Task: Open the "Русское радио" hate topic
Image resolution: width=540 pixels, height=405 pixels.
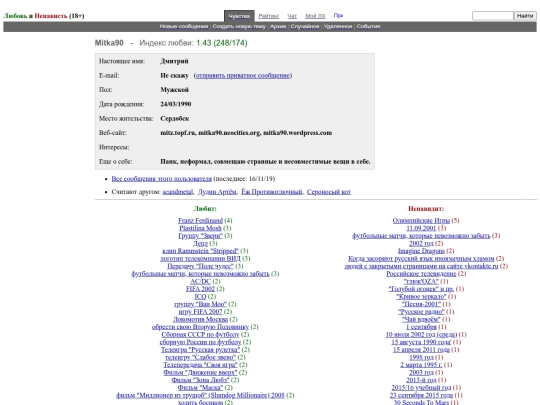Action: 421,311
